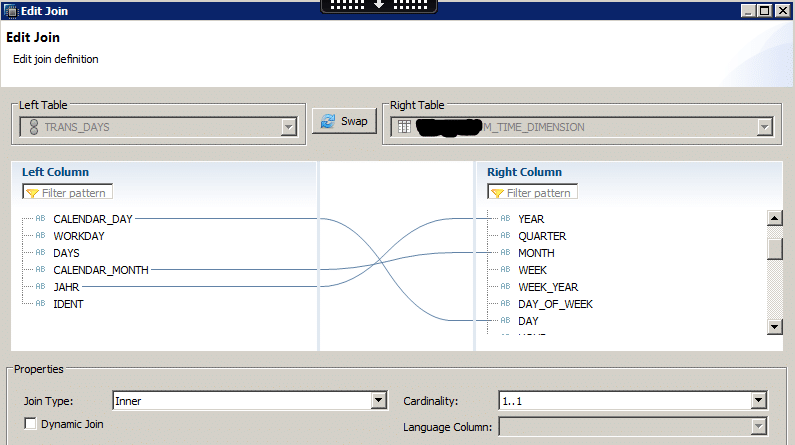Open the Right Table dropdown
The image size is (795, 445).
click(x=764, y=127)
